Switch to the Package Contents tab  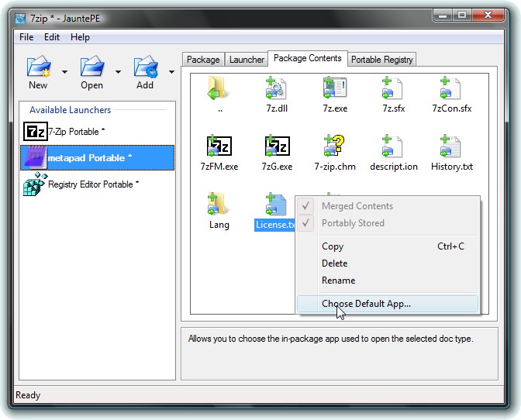click(308, 58)
